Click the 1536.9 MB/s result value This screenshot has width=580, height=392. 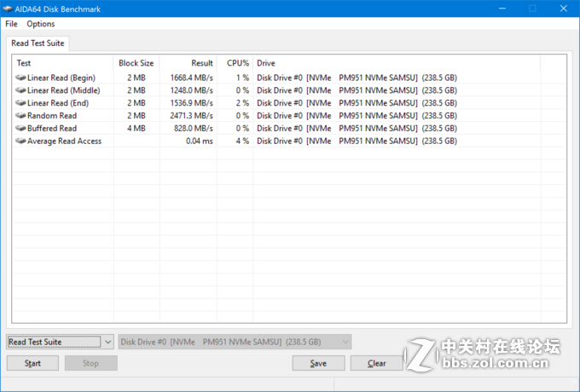[192, 103]
